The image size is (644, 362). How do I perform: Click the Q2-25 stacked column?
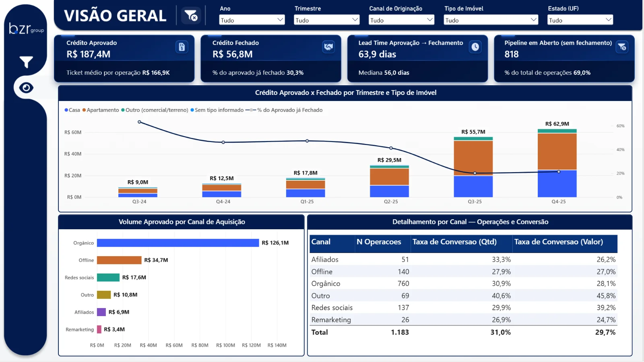[390, 181]
